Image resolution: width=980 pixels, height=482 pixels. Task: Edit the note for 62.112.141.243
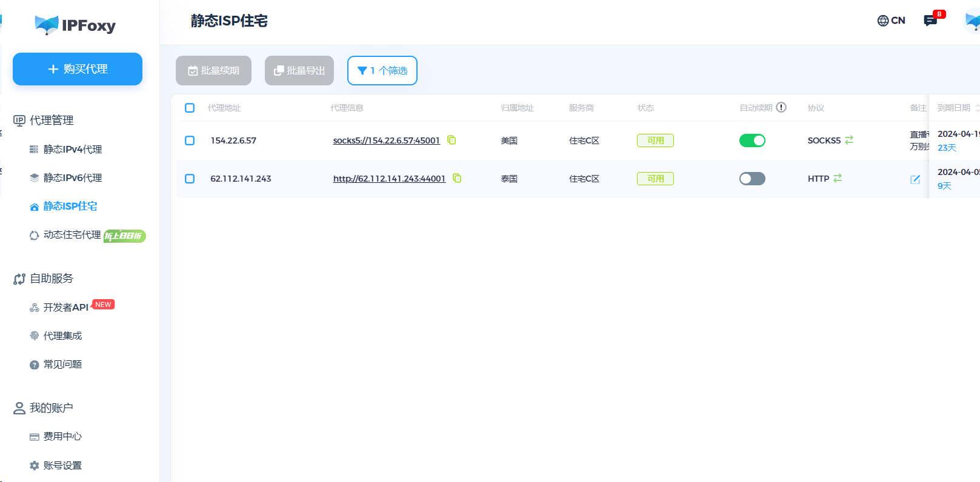915,179
